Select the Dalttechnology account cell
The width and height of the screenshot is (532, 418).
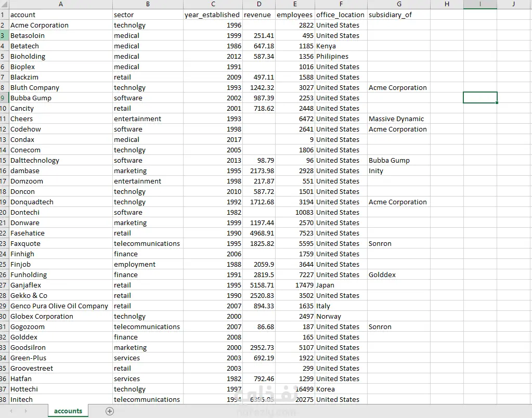coord(61,161)
